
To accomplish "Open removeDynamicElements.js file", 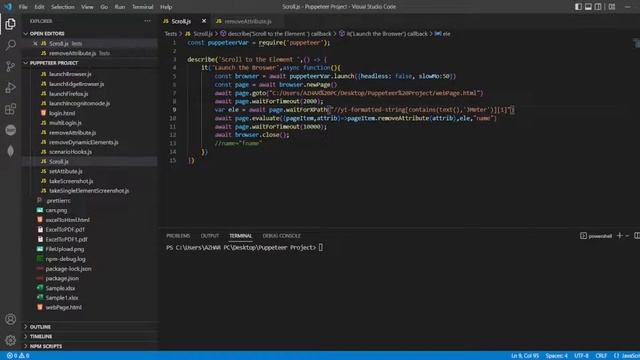I will (84, 142).
